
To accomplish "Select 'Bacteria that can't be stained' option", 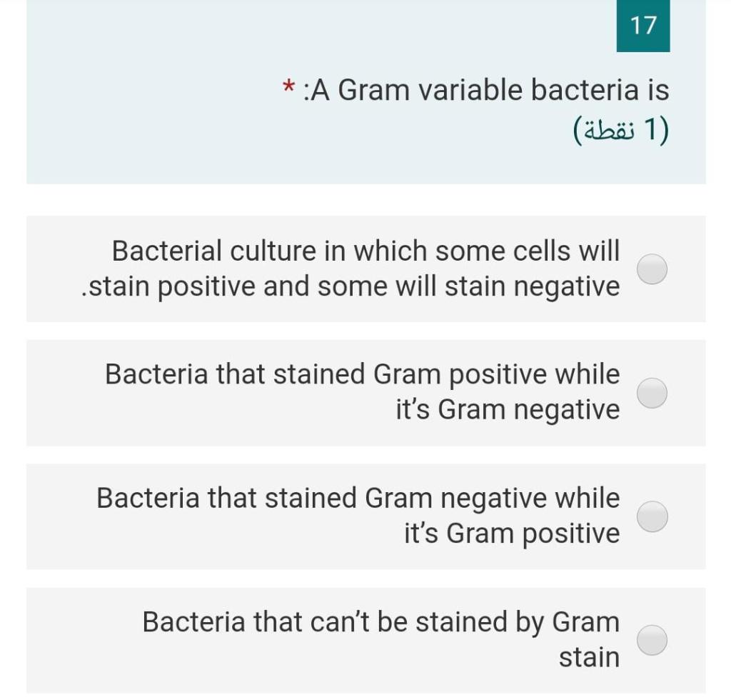I will point(650,639).
